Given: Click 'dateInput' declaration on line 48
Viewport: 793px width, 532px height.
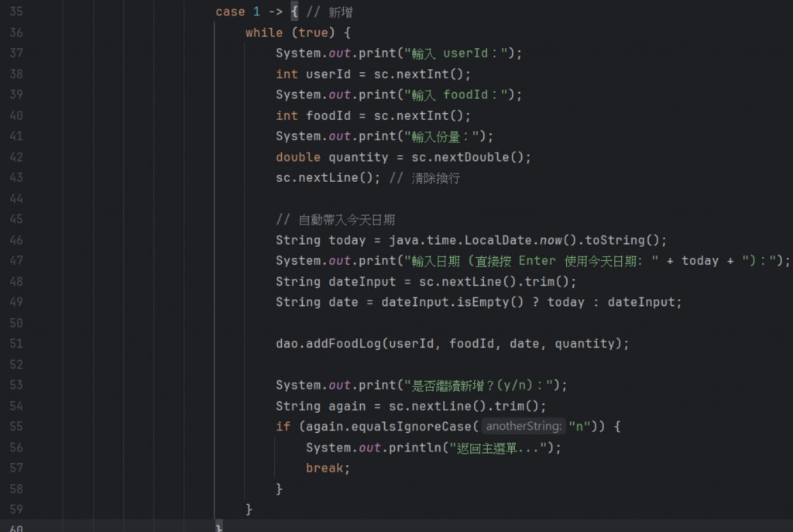Looking at the screenshot, I should [x=362, y=282].
